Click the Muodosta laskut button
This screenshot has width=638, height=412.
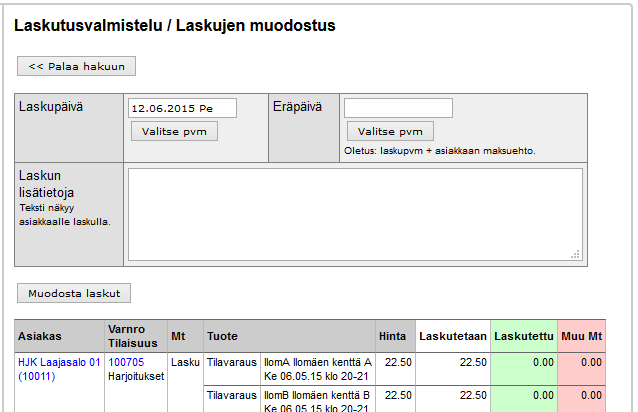pyautogui.click(x=74, y=293)
